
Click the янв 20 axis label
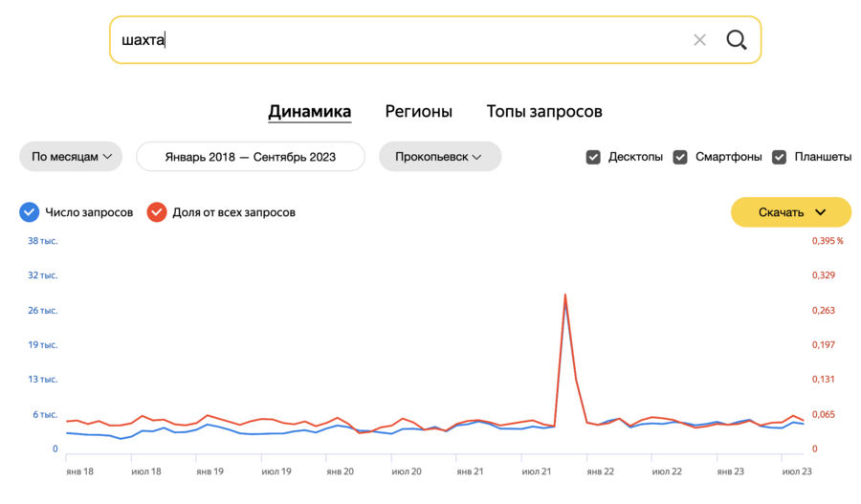pos(340,471)
